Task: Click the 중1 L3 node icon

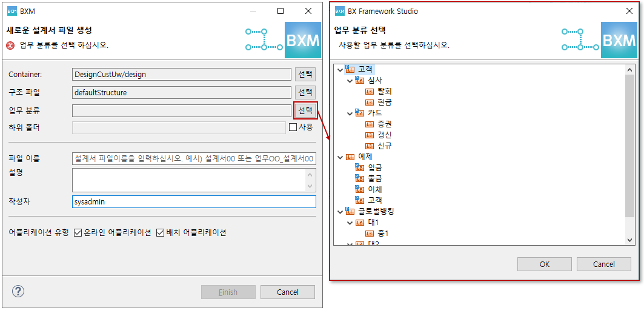Action: 370,233
